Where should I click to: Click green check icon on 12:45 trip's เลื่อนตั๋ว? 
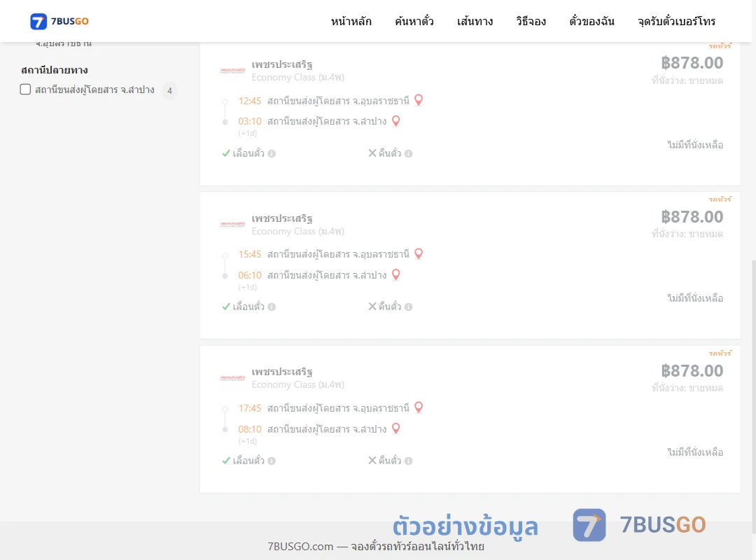[225, 153]
